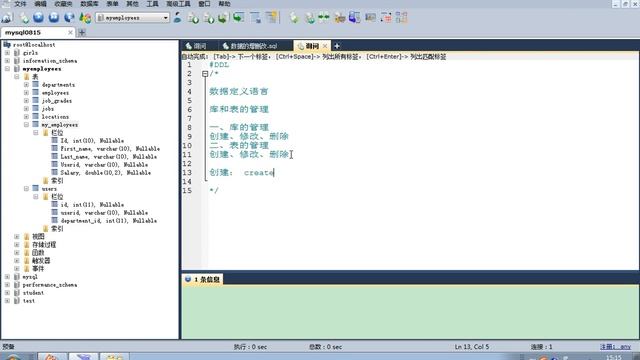Image resolution: width=640 pixels, height=360 pixels.
Task: Collapse the 表 tables folder
Action: click(x=17, y=77)
